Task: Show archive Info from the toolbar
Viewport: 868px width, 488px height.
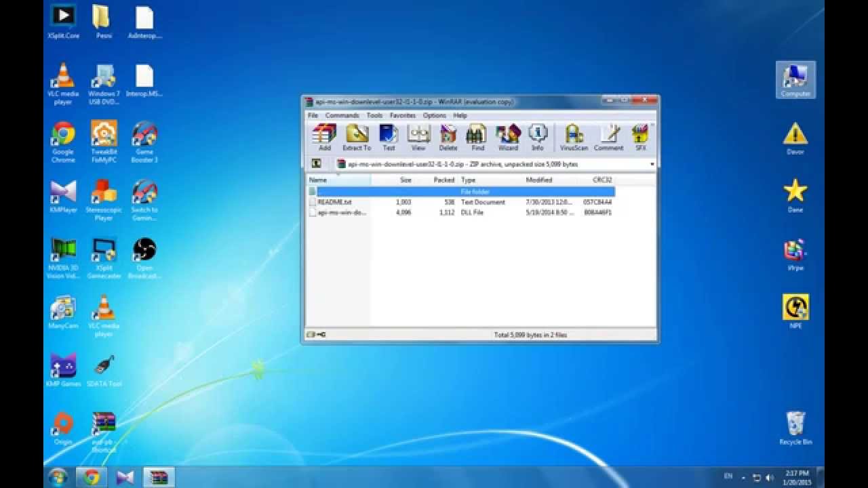Action: (x=538, y=138)
